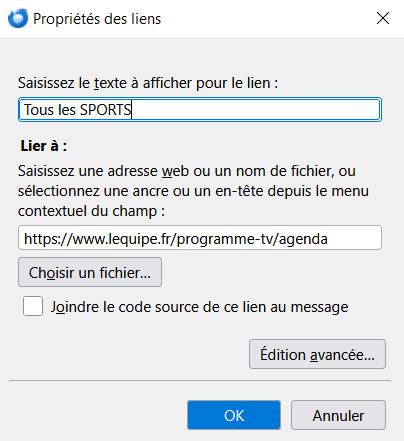
Task: Click into the web address URL field
Action: click(200, 238)
